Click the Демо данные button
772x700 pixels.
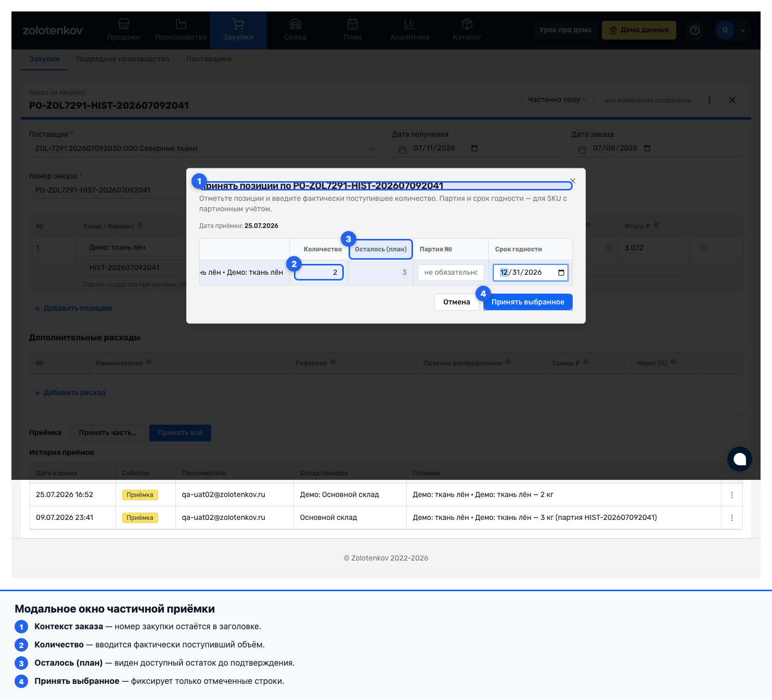pyautogui.click(x=639, y=30)
